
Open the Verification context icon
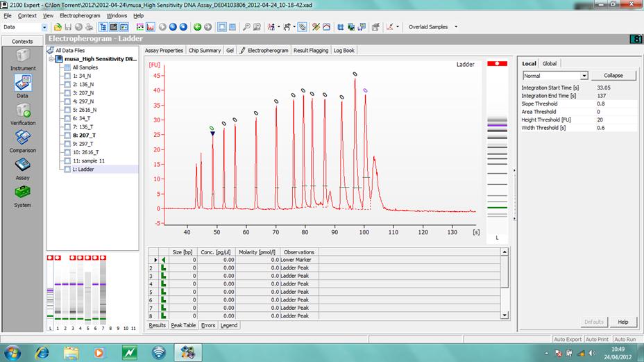tap(23, 110)
